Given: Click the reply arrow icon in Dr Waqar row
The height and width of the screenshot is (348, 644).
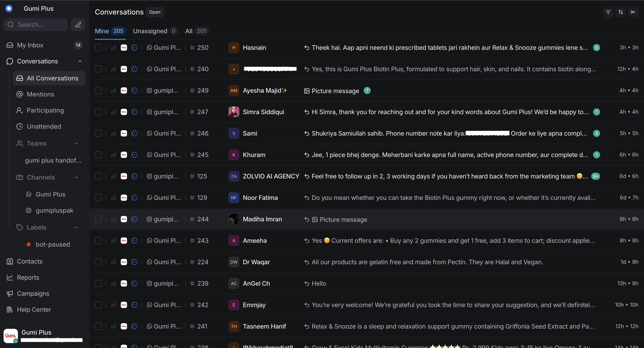Looking at the screenshot, I should pos(307,262).
